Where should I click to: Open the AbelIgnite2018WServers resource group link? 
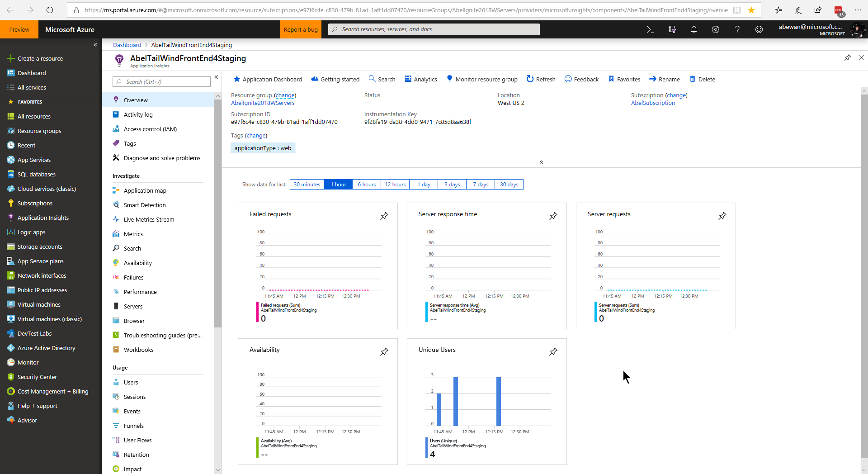(x=263, y=103)
